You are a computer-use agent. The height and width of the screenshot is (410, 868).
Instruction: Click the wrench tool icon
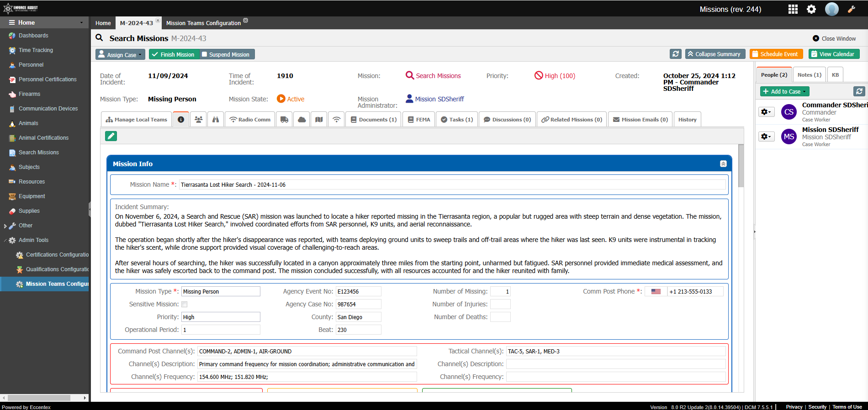point(852,9)
